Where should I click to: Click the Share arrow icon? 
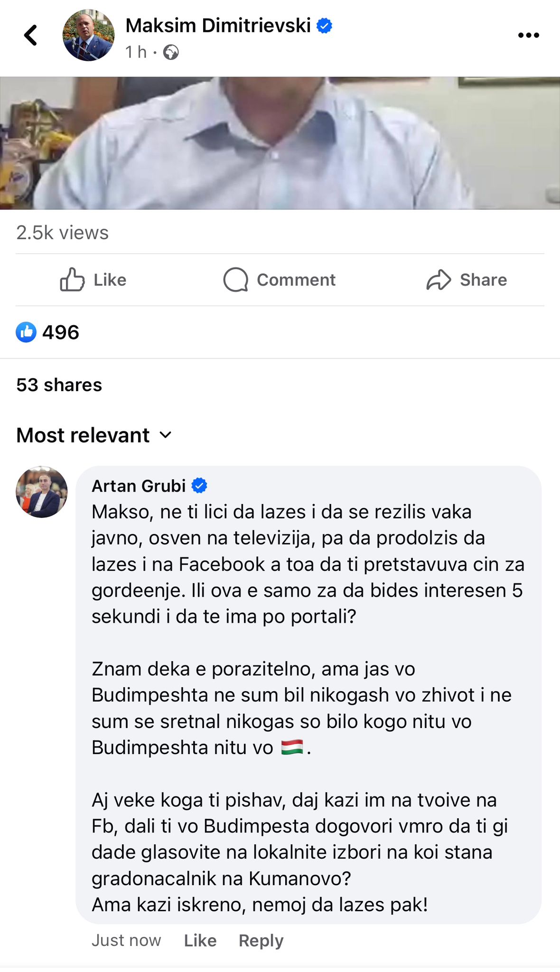pos(439,280)
